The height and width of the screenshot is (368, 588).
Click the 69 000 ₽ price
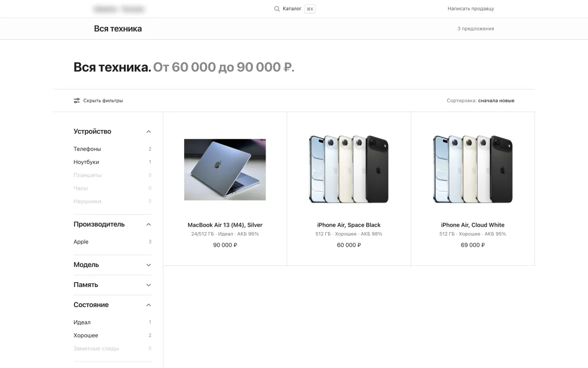(x=473, y=245)
